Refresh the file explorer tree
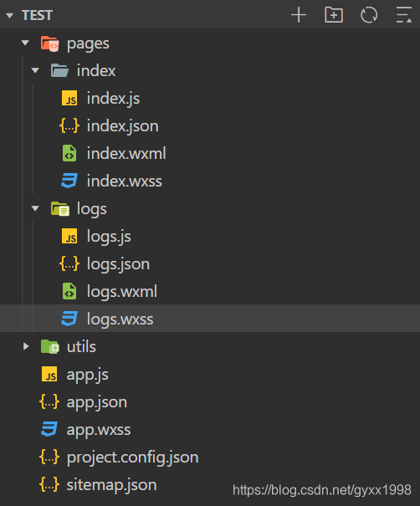 369,15
